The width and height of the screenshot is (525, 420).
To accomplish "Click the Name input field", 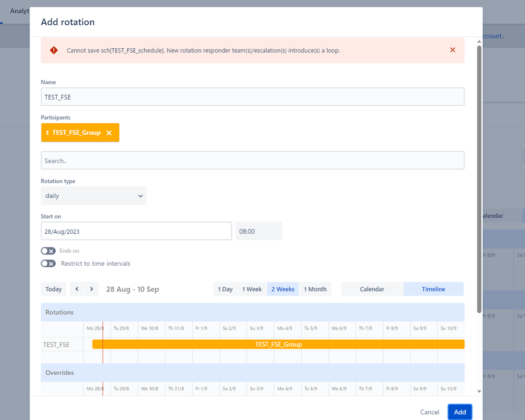I will point(253,97).
